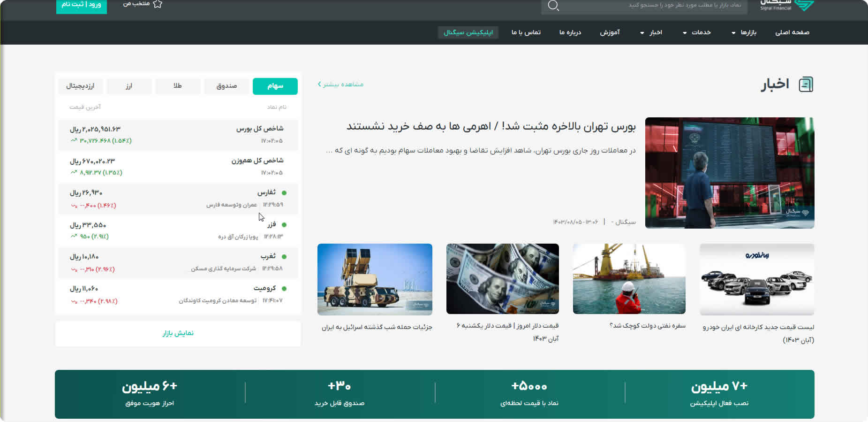
Task: Open the dollar bills news thumbnail
Action: click(502, 278)
